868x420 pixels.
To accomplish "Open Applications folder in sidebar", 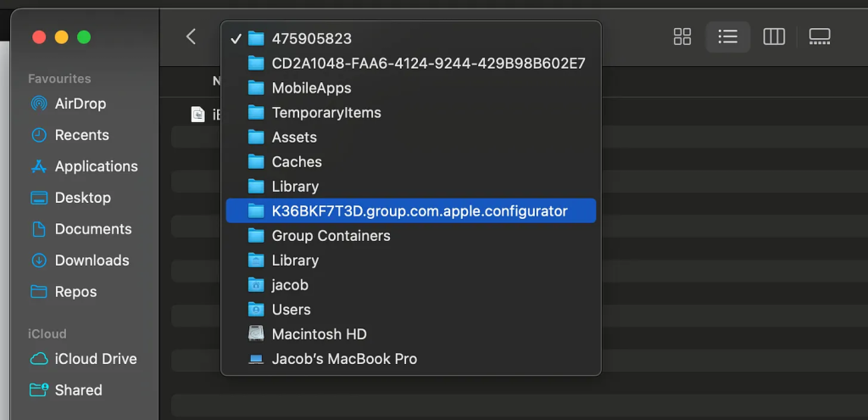I will pyautogui.click(x=96, y=166).
